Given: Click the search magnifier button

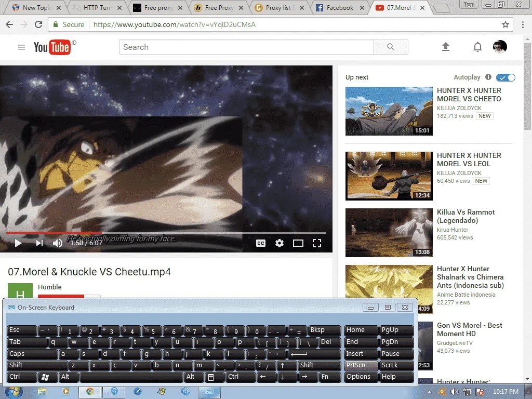Looking at the screenshot, I should (x=391, y=47).
